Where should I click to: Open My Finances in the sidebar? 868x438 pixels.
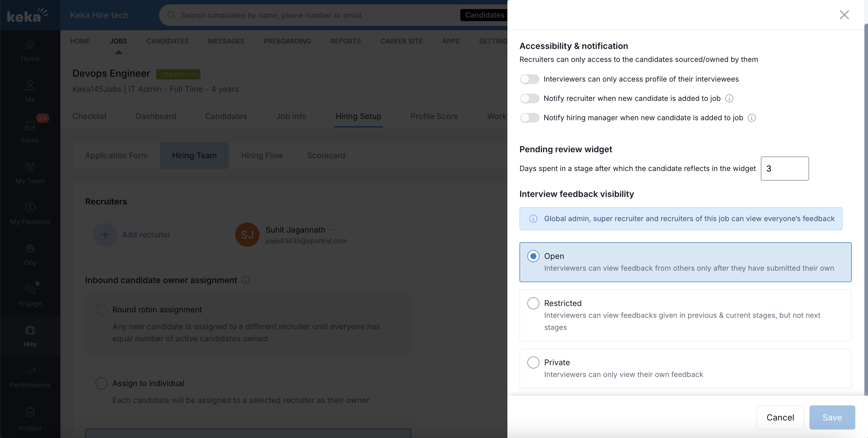tap(30, 213)
